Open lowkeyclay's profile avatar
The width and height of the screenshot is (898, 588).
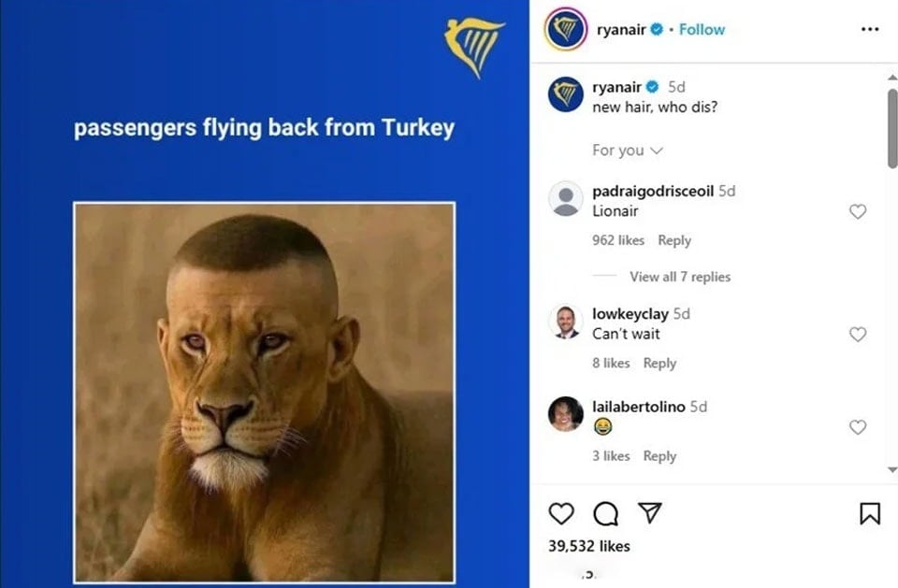565,323
